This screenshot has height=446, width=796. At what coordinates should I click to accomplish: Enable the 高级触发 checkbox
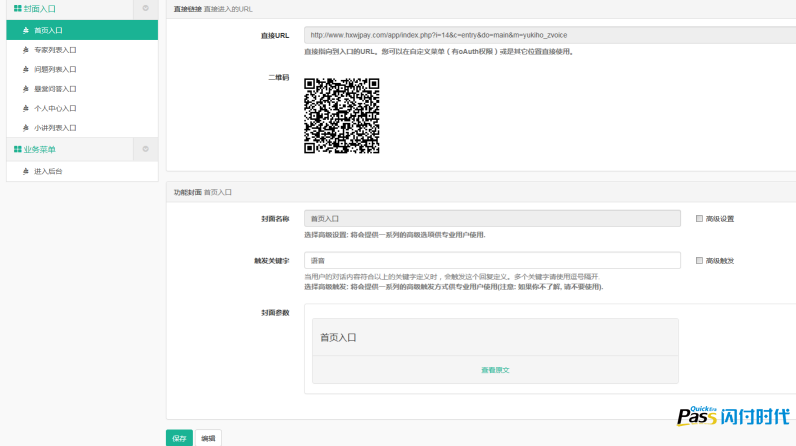700,260
